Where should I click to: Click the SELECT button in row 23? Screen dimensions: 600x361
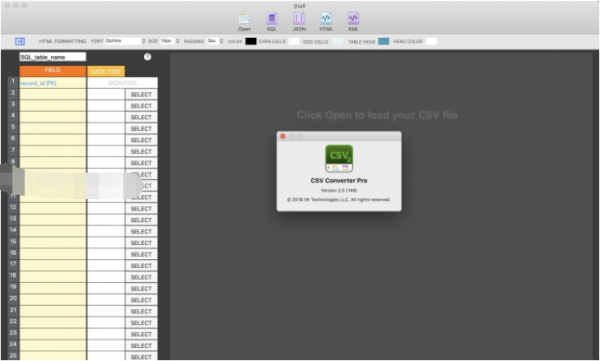(x=141, y=335)
